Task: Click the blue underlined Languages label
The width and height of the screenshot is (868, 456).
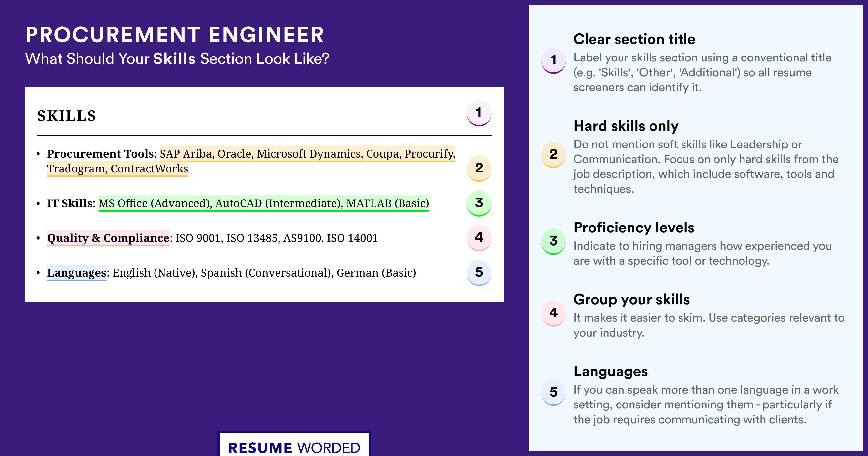Action: click(77, 273)
